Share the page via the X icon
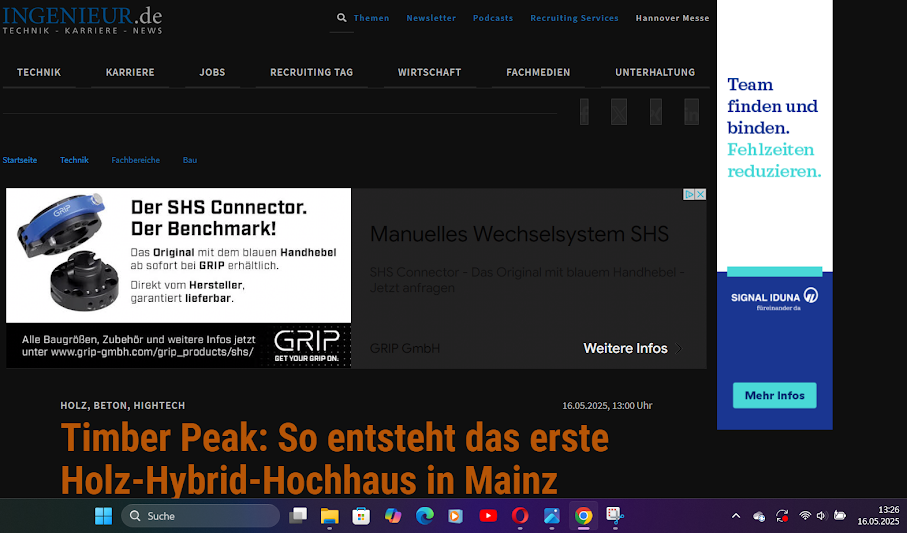Screen dimensions: 907x533 point(619,112)
